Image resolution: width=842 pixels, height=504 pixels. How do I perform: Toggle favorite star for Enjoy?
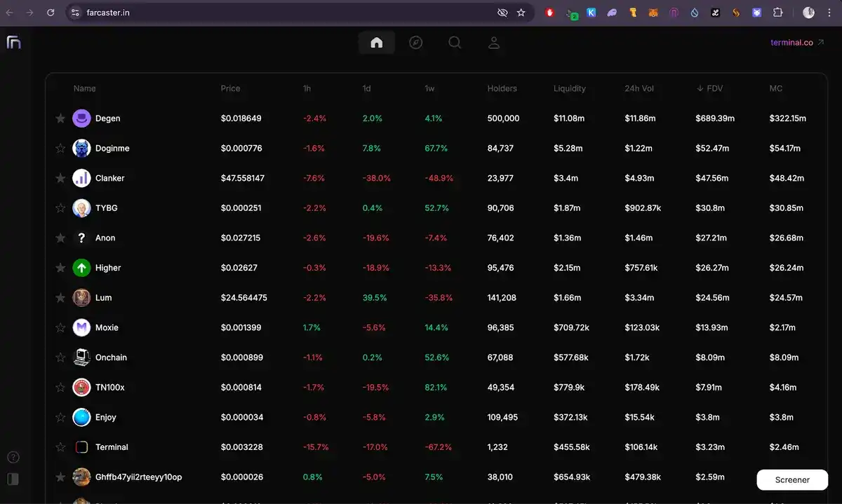[60, 417]
